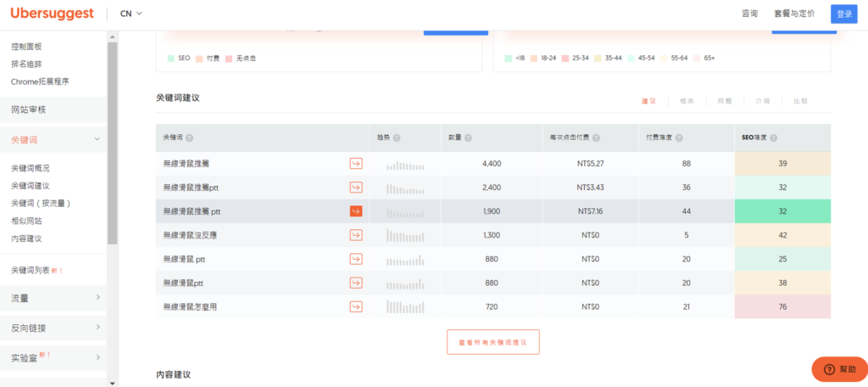Click help icon next to SEO难度 header

773,137
